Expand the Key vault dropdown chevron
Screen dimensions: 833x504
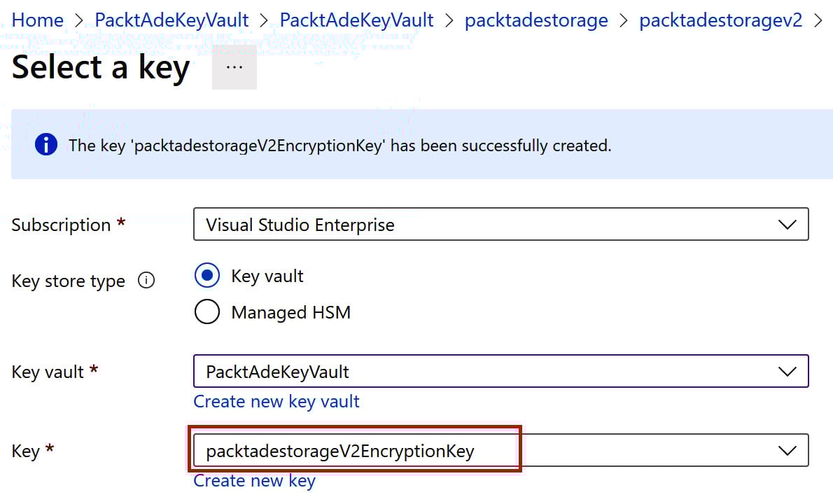point(787,372)
